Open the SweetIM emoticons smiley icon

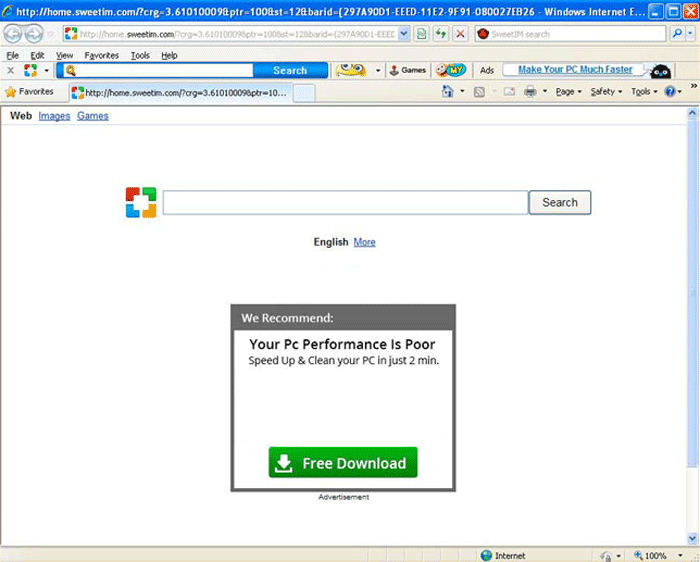click(350, 70)
